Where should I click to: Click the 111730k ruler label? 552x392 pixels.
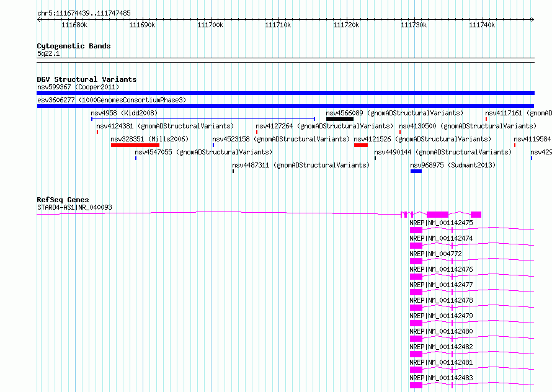tap(414, 25)
